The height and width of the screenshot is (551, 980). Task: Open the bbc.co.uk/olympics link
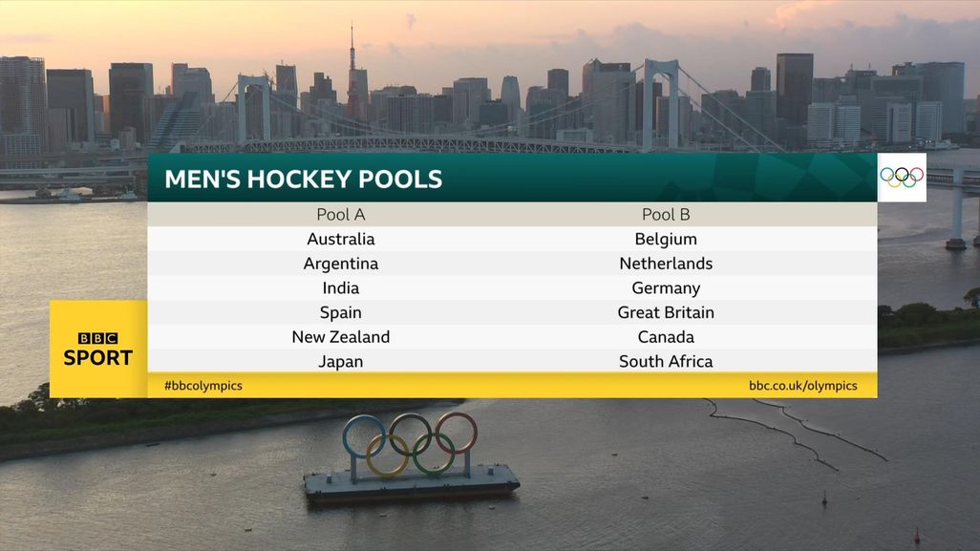(802, 386)
